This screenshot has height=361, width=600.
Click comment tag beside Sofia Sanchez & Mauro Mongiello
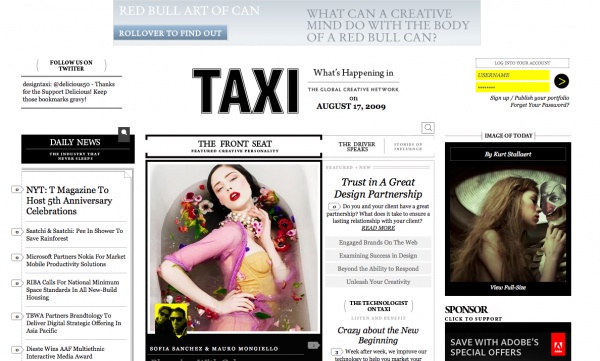coord(313,345)
